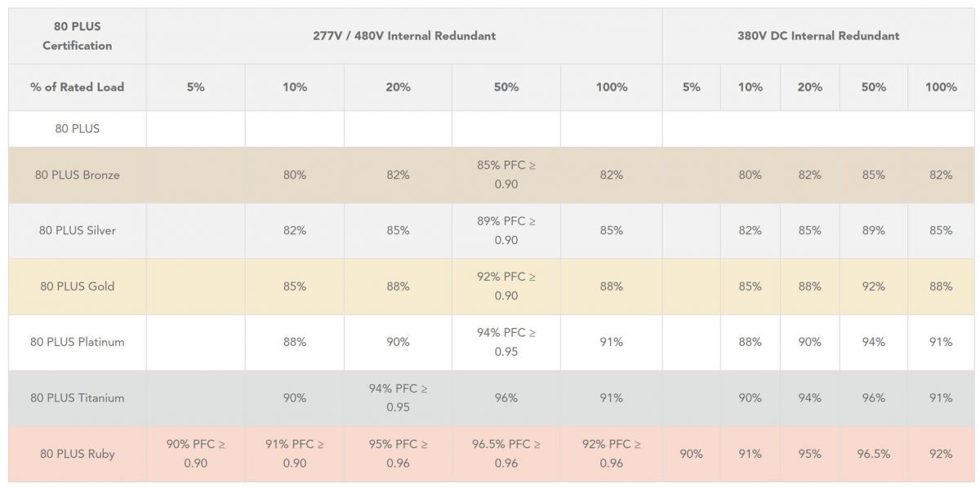The height and width of the screenshot is (488, 980).
Task: Click the plain 80 PLUS row label
Action: 78,128
